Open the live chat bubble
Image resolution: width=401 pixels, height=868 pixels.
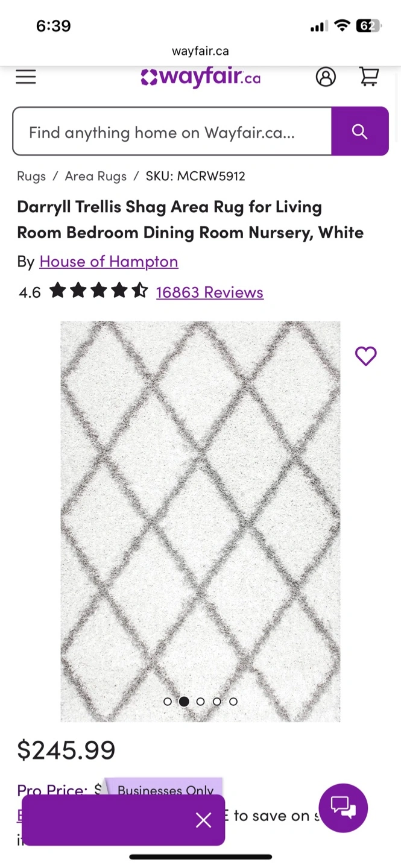[343, 808]
